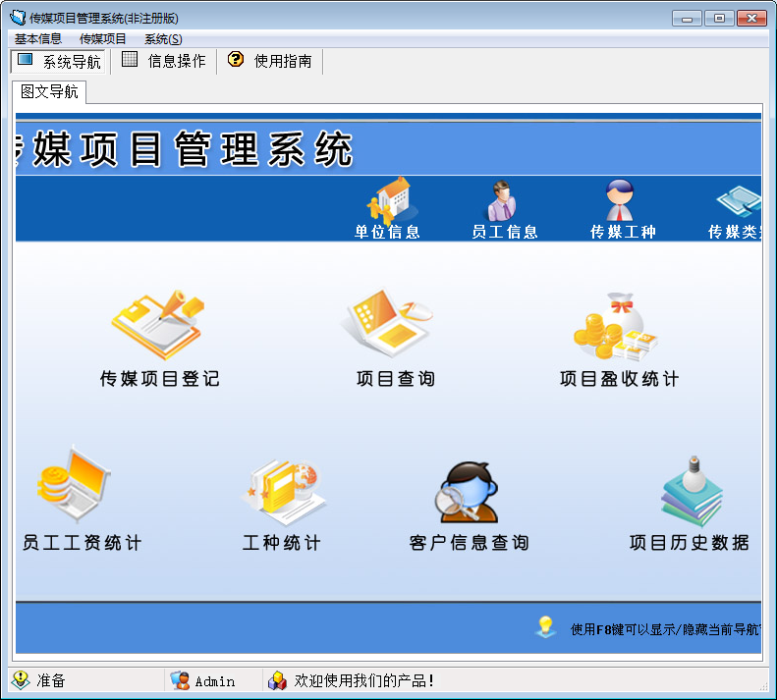Click the 准备 status bar icon
777x700 pixels.
pos(21,680)
